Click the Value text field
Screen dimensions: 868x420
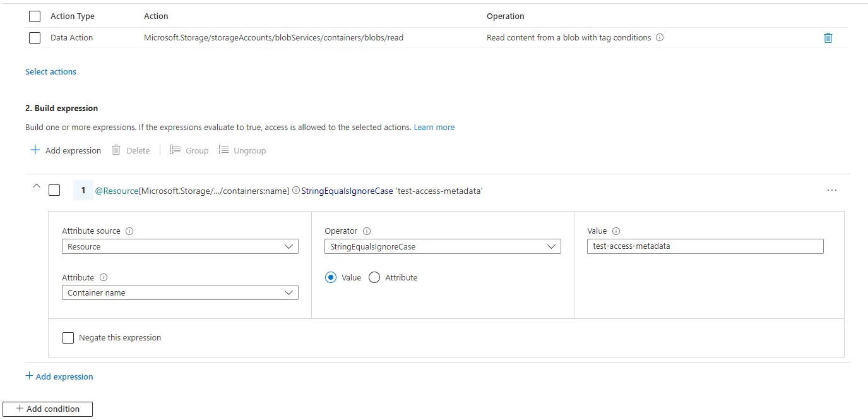tap(705, 246)
